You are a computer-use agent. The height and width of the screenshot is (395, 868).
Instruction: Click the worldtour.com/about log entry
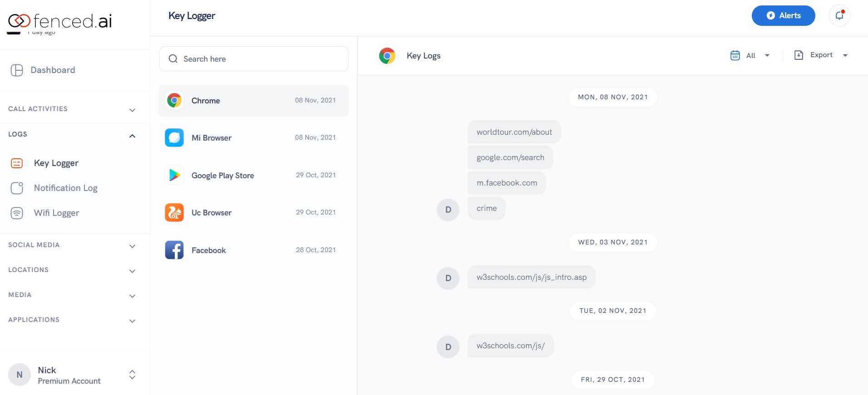click(514, 132)
